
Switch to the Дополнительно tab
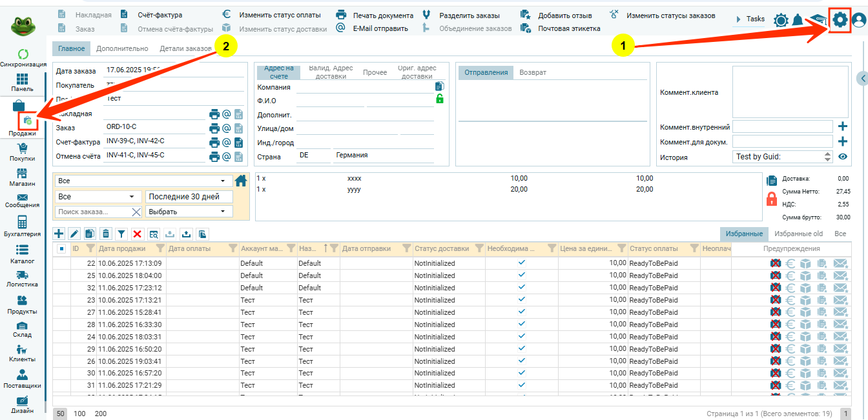(122, 48)
